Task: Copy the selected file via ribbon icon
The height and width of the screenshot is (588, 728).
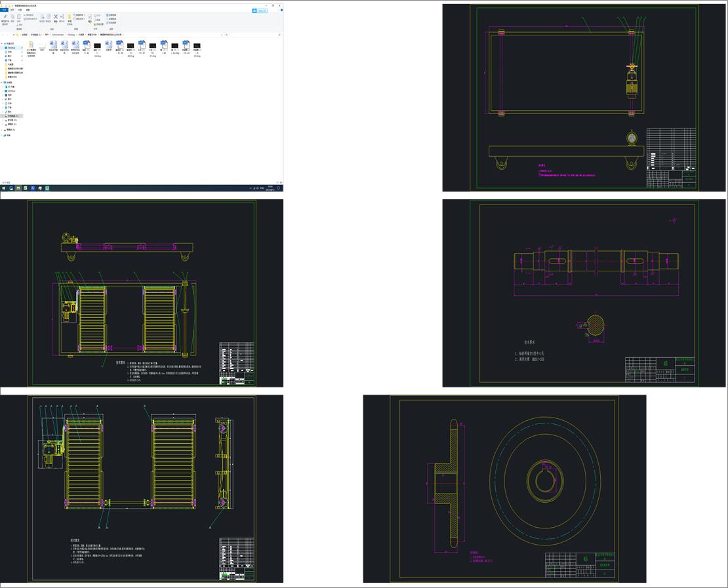Action: (x=12, y=17)
